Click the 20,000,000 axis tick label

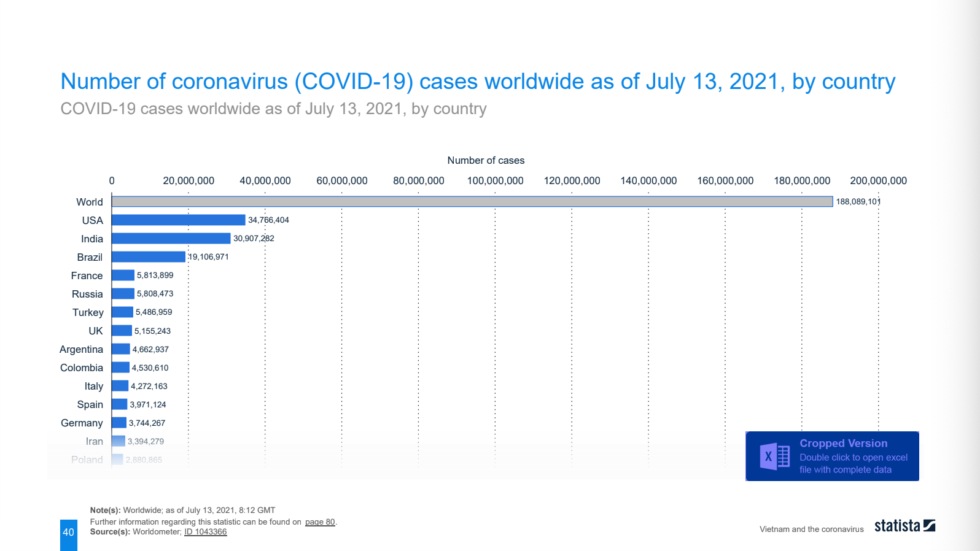tap(189, 180)
